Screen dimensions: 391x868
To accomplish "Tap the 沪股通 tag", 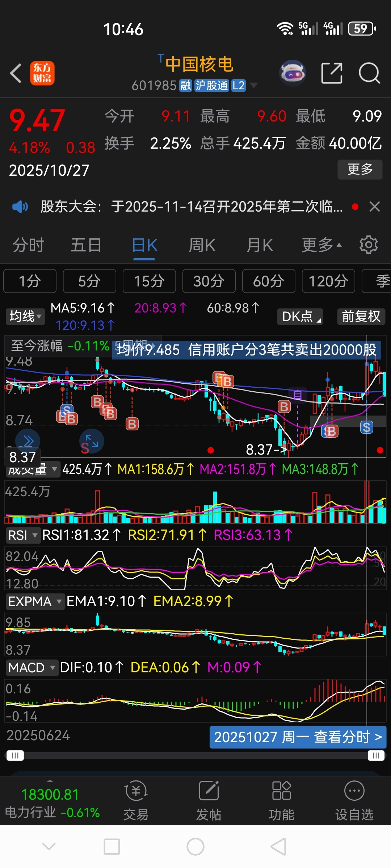I will pyautogui.click(x=212, y=86).
